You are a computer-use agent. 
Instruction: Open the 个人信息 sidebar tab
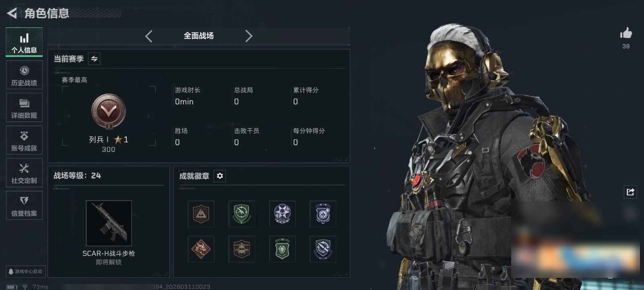[x=24, y=42]
